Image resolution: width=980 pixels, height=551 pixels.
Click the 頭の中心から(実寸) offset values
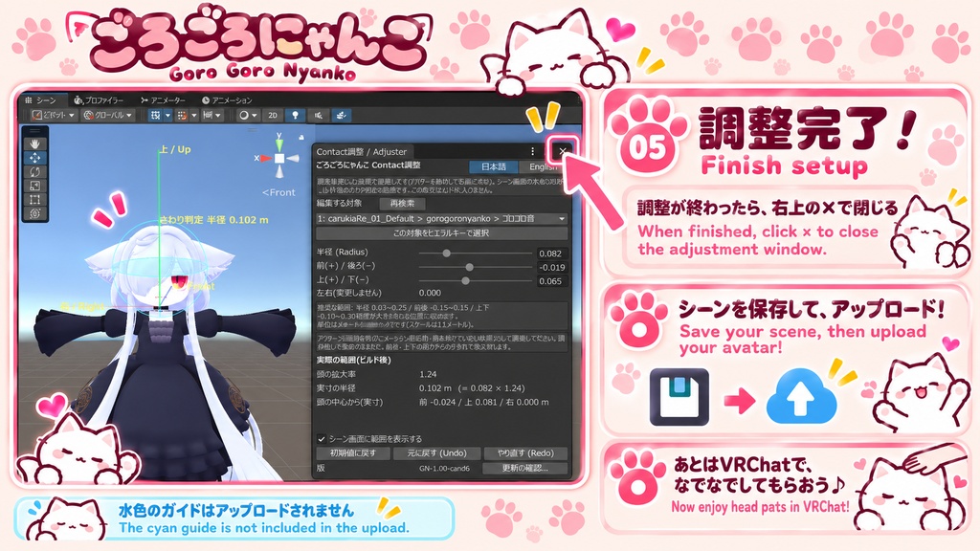click(x=483, y=402)
